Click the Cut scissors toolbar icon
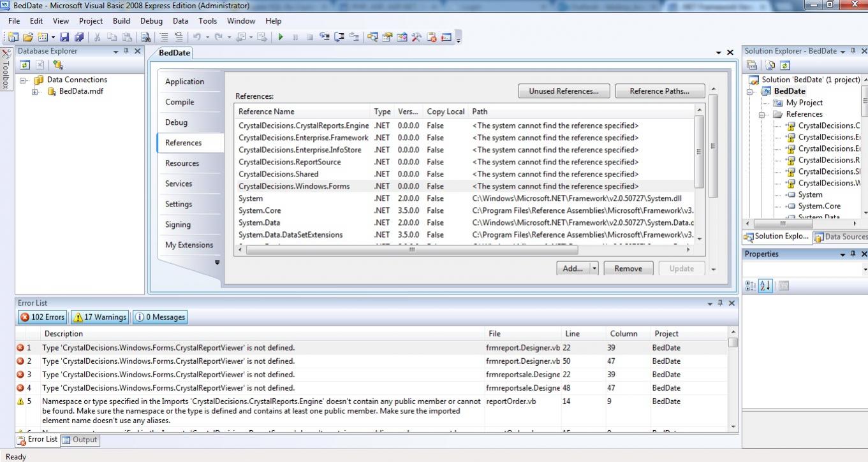This screenshot has height=462, width=868. (x=98, y=37)
